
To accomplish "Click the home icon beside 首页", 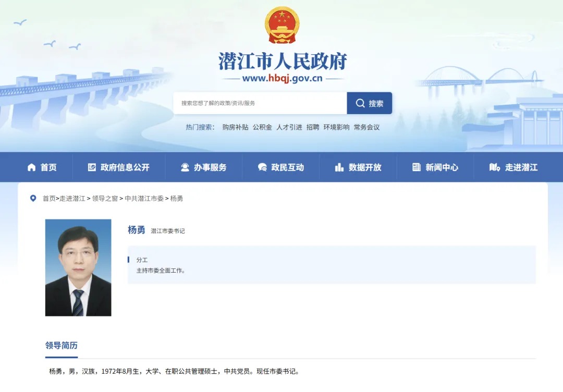I will [x=32, y=167].
